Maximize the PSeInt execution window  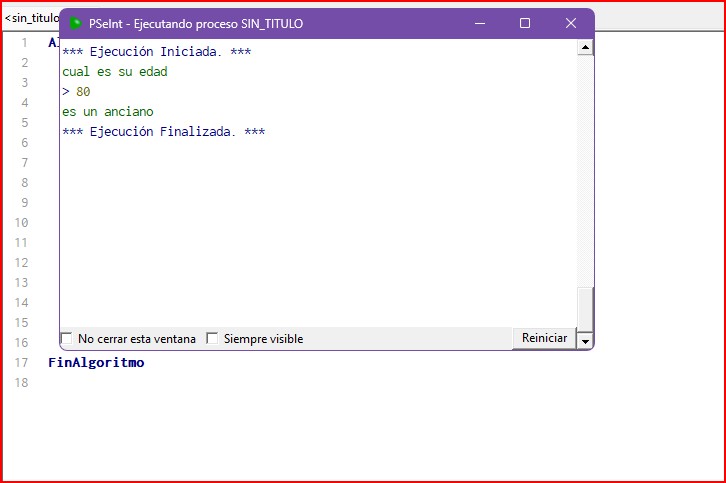tap(525, 23)
